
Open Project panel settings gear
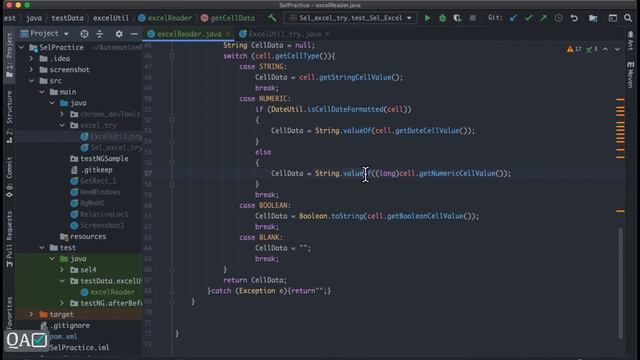coord(119,34)
